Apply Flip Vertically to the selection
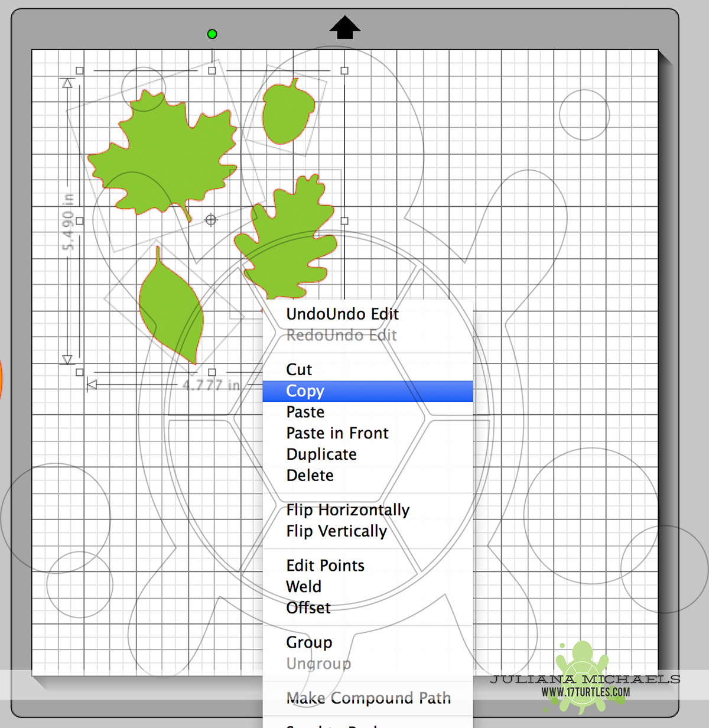The height and width of the screenshot is (728, 709). 337,531
